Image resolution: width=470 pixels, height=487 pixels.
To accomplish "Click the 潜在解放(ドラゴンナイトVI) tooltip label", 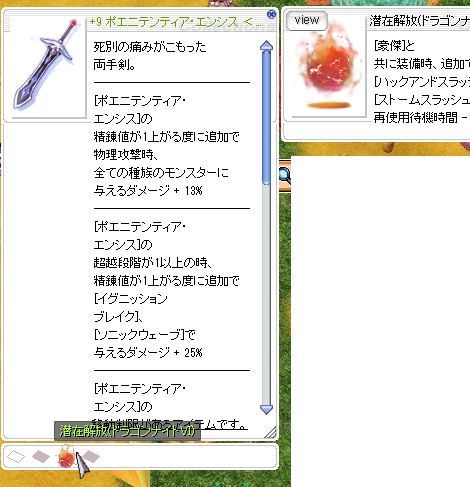I will click(127, 431).
